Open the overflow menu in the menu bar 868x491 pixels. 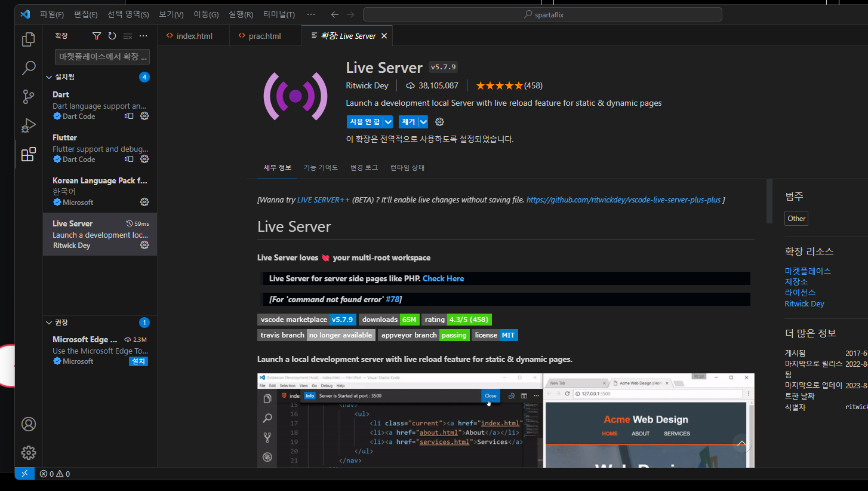tap(311, 14)
